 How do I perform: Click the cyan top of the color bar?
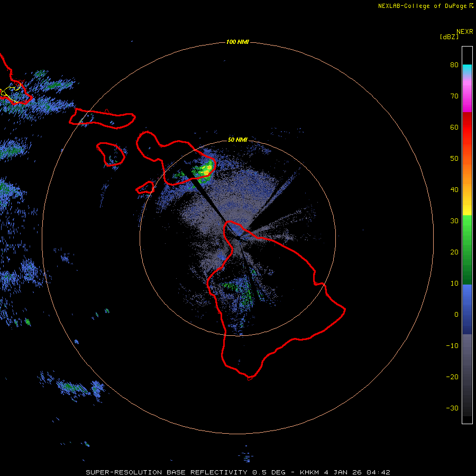point(467,69)
